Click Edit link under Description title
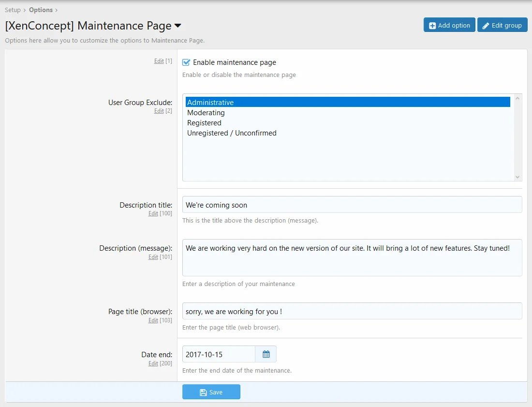The image size is (532, 407). pos(153,213)
